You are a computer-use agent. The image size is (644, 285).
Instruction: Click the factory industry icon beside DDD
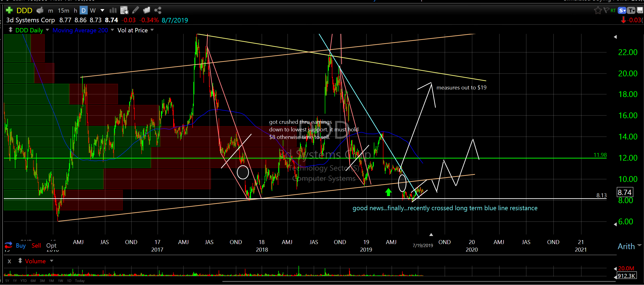pos(40,10)
